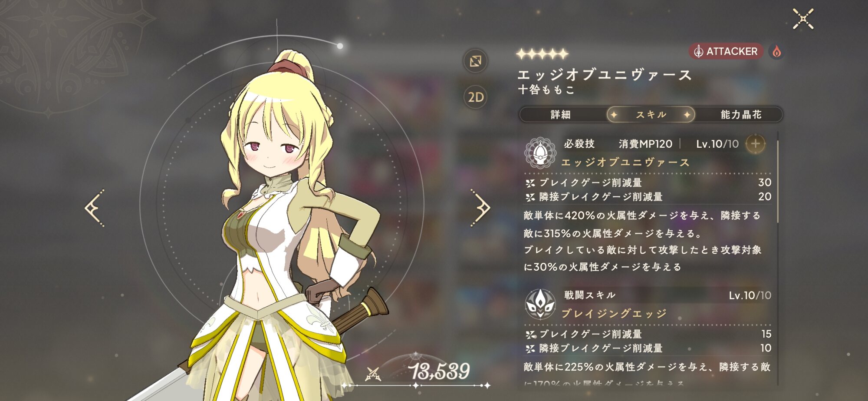Tap the ブレイジングエッジ skill name
868x401 pixels.
[x=614, y=314]
